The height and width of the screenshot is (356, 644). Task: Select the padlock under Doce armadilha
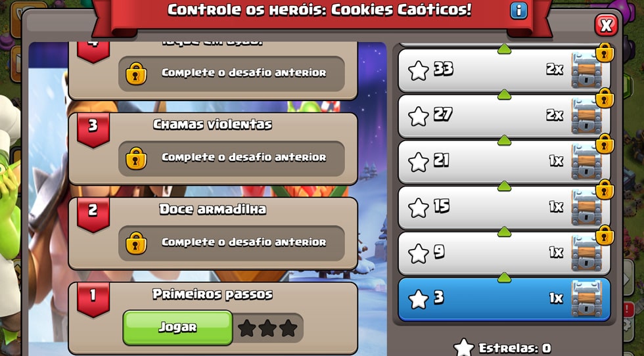pos(137,243)
